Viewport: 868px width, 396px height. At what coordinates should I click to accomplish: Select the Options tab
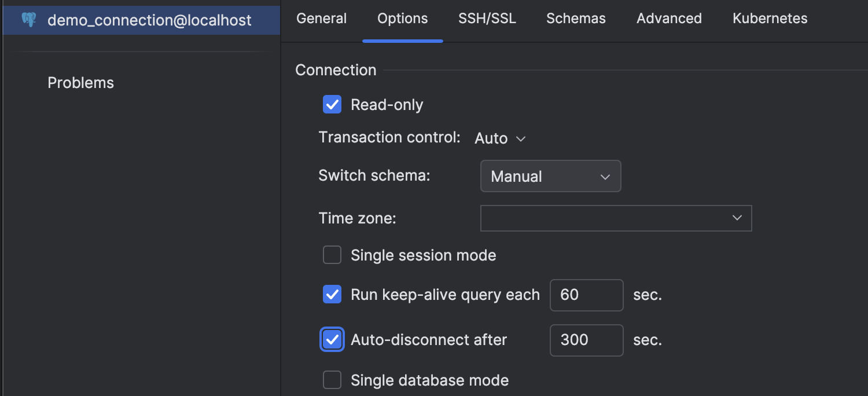point(402,19)
